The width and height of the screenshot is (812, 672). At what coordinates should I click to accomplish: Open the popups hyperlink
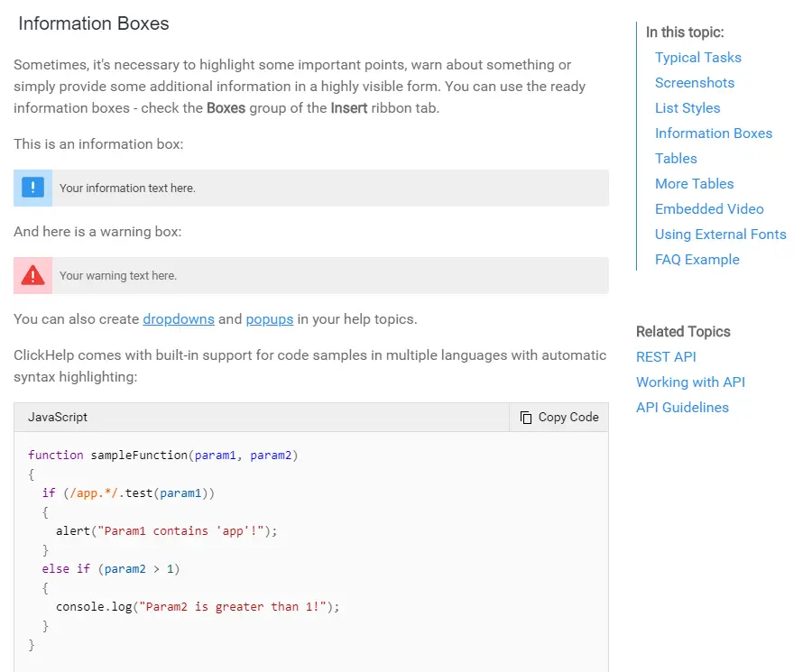pos(270,319)
